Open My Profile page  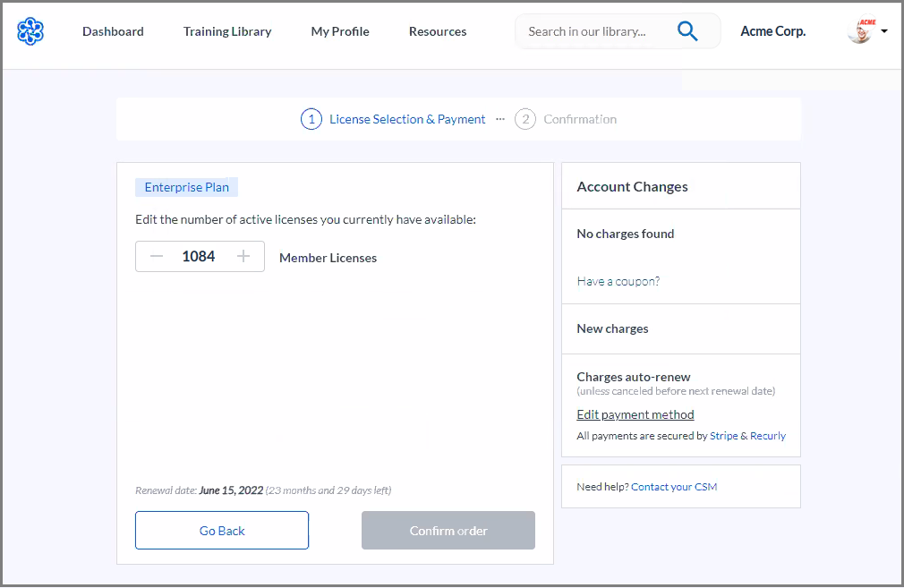(x=340, y=31)
